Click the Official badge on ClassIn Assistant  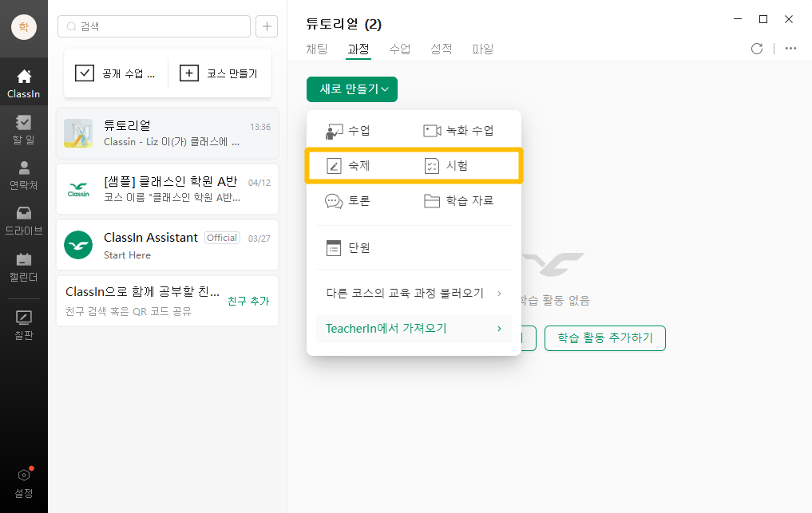222,238
